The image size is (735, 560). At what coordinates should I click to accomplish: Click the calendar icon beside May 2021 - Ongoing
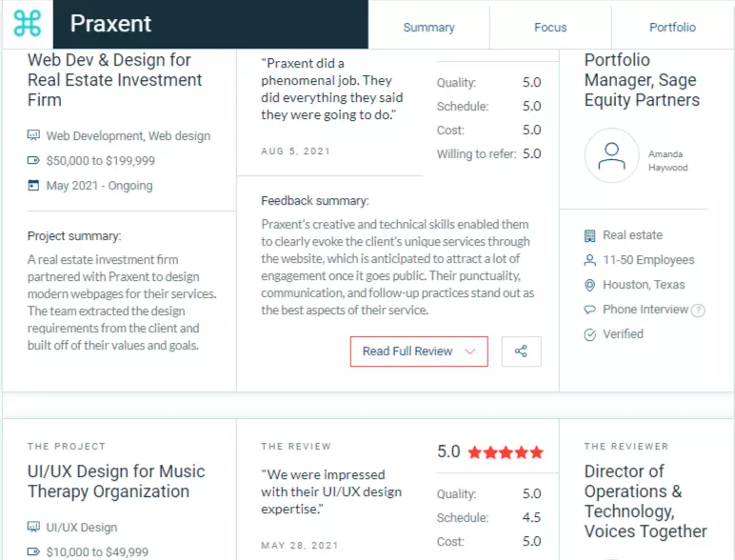33,186
